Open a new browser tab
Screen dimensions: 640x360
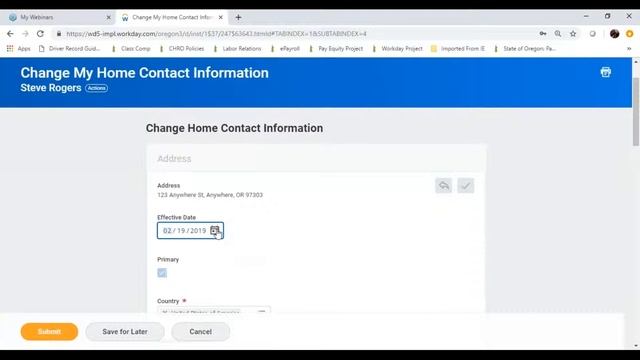coord(238,17)
